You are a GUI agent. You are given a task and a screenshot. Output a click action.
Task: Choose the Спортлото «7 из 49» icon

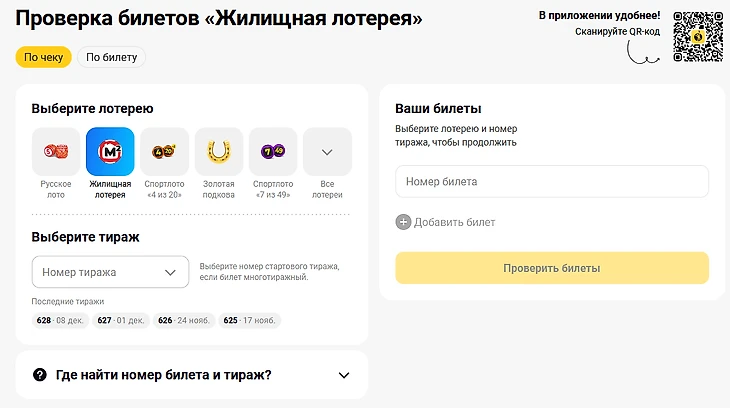tap(273, 152)
